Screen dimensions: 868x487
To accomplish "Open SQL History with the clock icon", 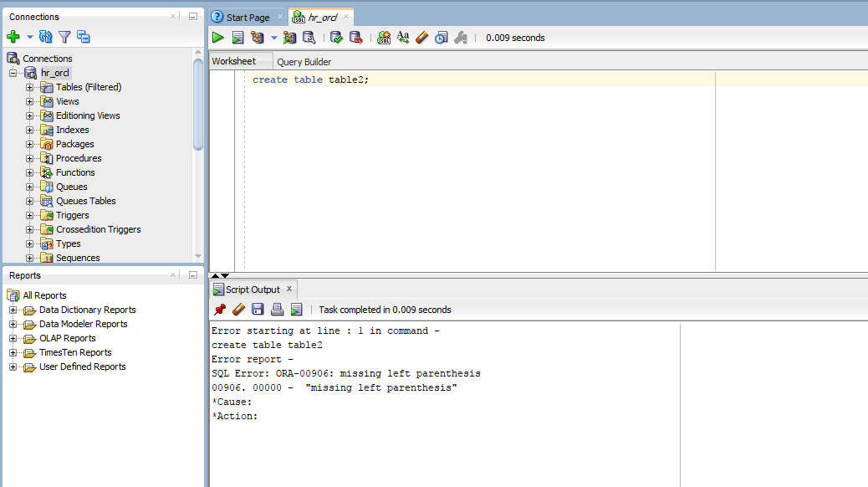I will [442, 38].
